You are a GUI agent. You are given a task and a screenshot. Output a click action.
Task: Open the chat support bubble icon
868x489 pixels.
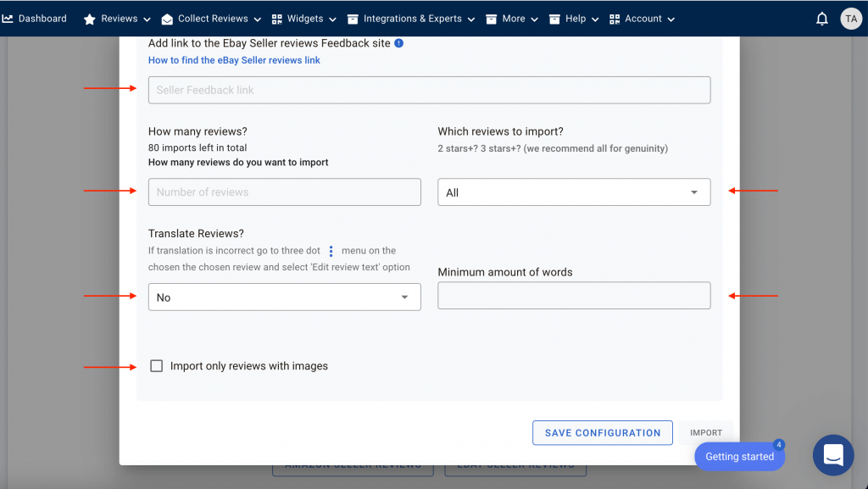(833, 455)
